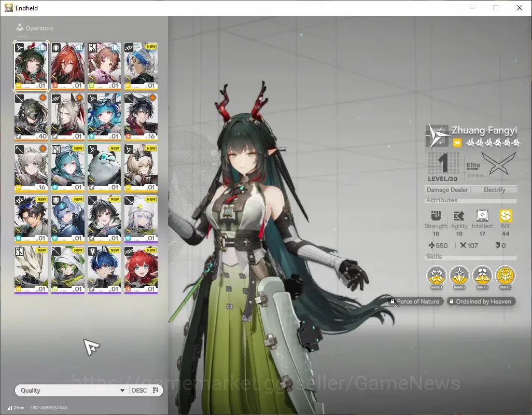Select the teal-haired hooded operator card
The width and height of the screenshot is (532, 415).
coord(68,168)
